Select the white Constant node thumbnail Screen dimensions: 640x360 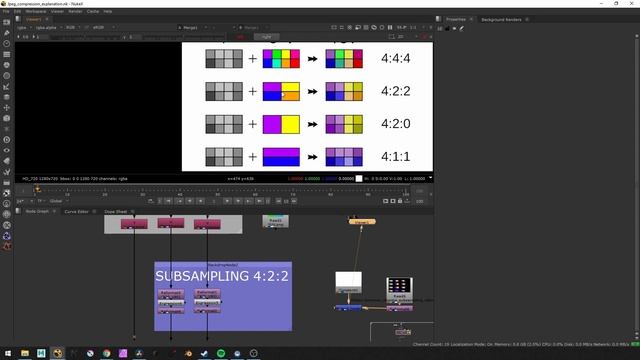point(349,282)
